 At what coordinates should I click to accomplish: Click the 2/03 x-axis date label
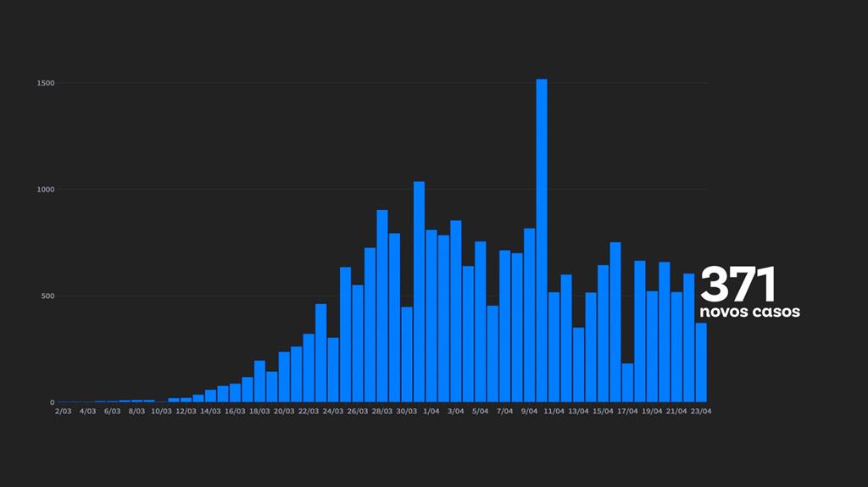tap(63, 412)
